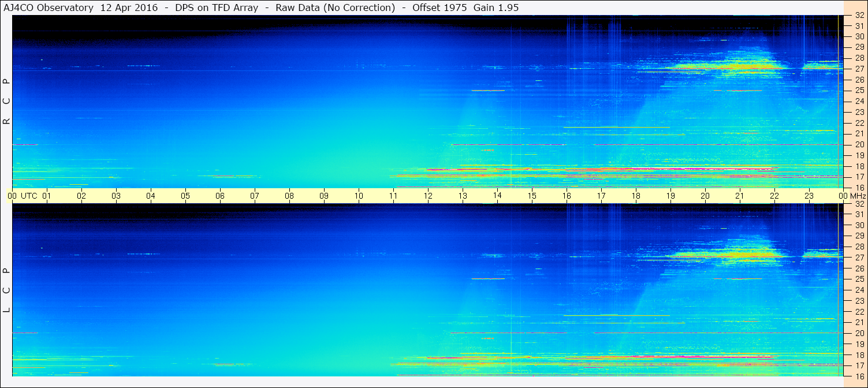Click the 12 hour mark on the UTC axis
The image size is (868, 388).
428,196
